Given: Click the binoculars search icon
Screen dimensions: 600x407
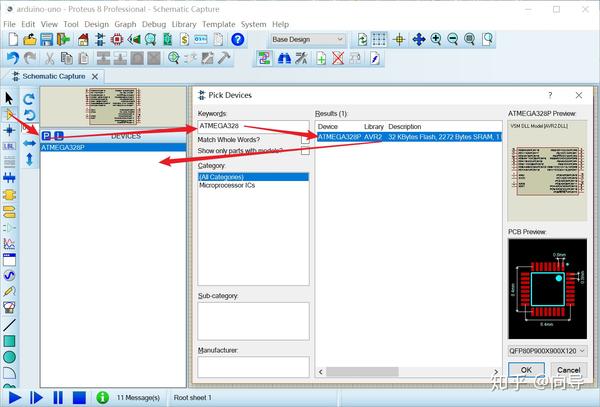Looking at the screenshot, I should tap(284, 59).
